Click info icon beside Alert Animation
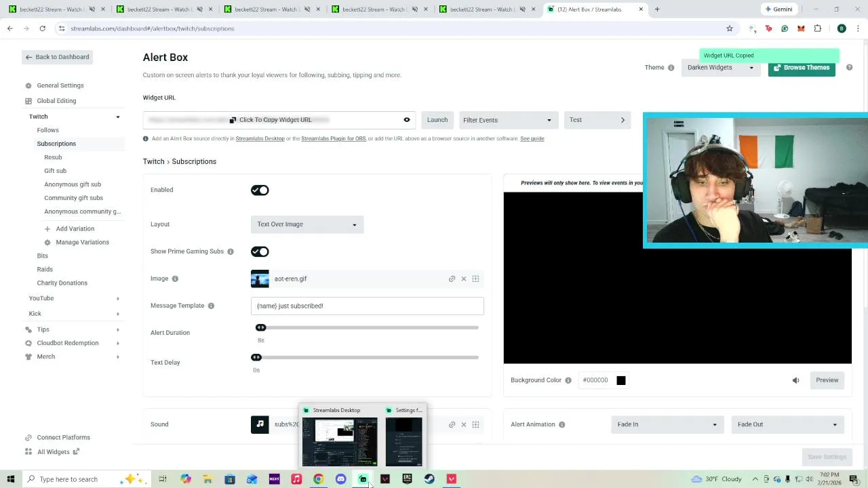The height and width of the screenshot is (488, 868). pyautogui.click(x=562, y=424)
